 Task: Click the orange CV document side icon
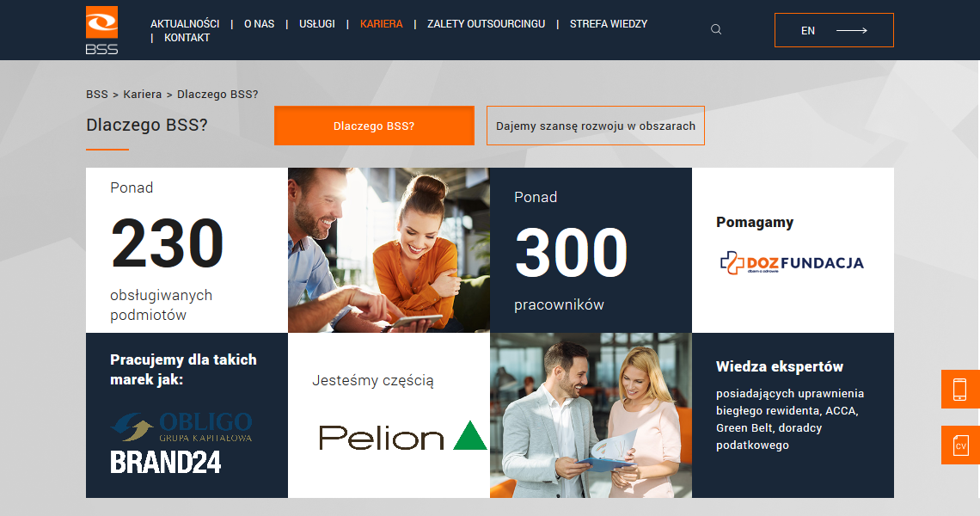[960, 445]
